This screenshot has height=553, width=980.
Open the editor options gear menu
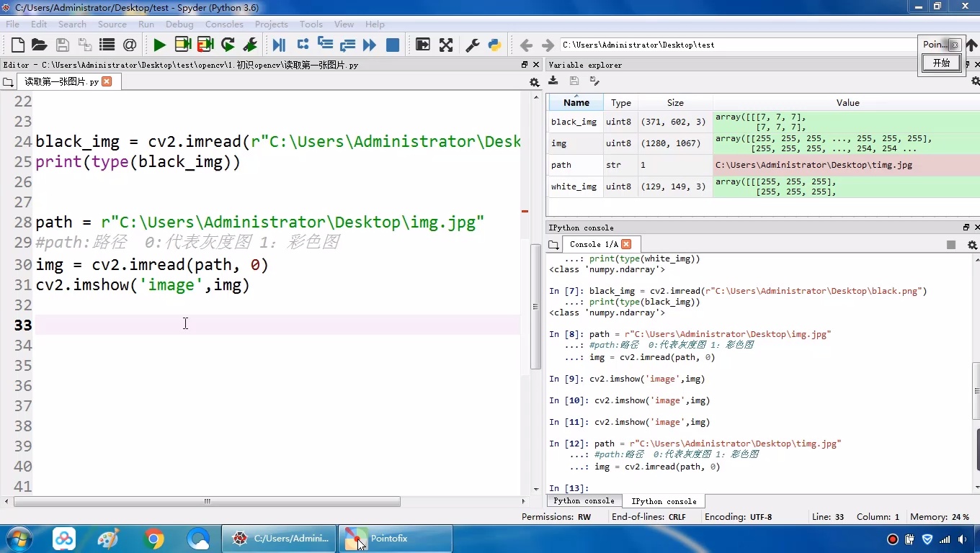click(534, 82)
